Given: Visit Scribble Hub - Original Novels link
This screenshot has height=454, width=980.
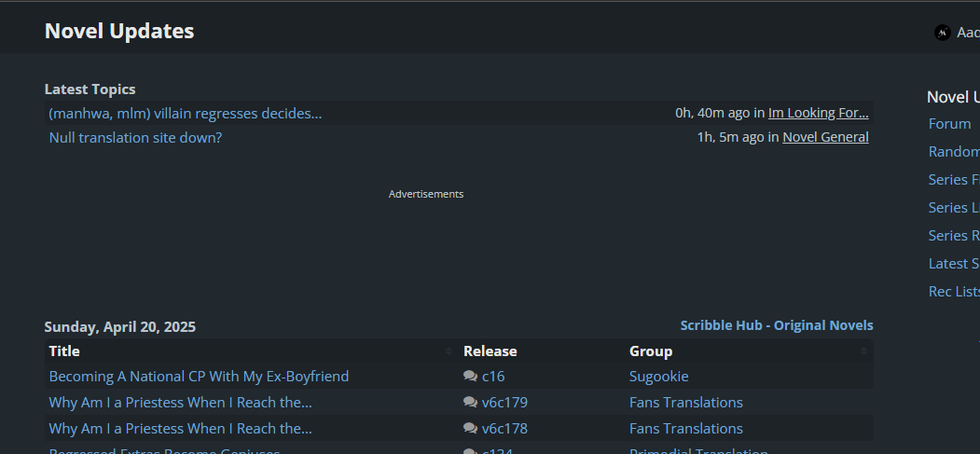Looking at the screenshot, I should click(x=777, y=325).
